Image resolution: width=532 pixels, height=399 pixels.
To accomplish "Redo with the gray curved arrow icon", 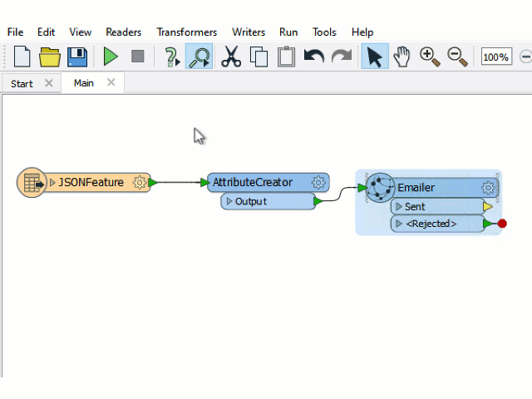I will [x=342, y=56].
